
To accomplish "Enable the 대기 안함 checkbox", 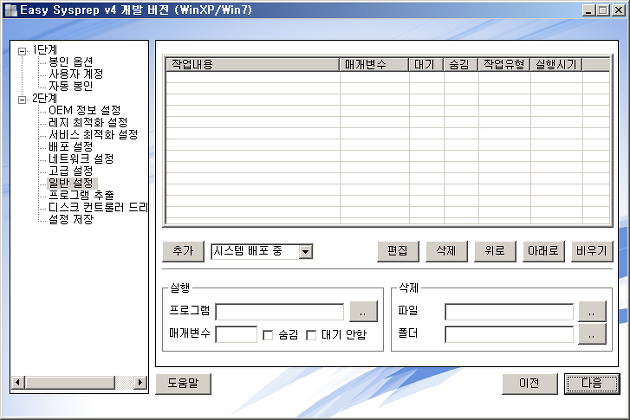I will pyautogui.click(x=311, y=335).
